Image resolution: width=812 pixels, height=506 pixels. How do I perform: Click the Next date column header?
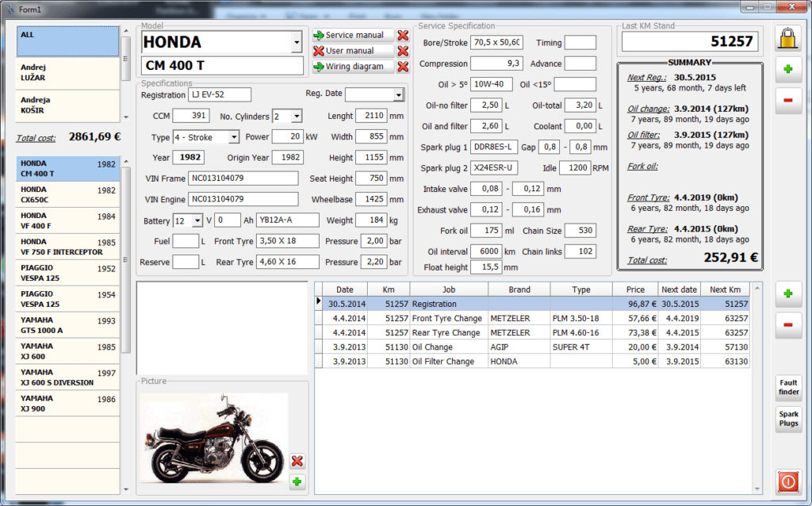click(x=679, y=289)
